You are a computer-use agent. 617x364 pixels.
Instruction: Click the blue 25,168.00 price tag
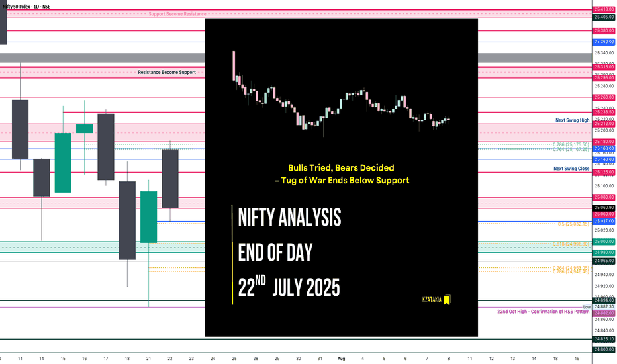point(604,148)
